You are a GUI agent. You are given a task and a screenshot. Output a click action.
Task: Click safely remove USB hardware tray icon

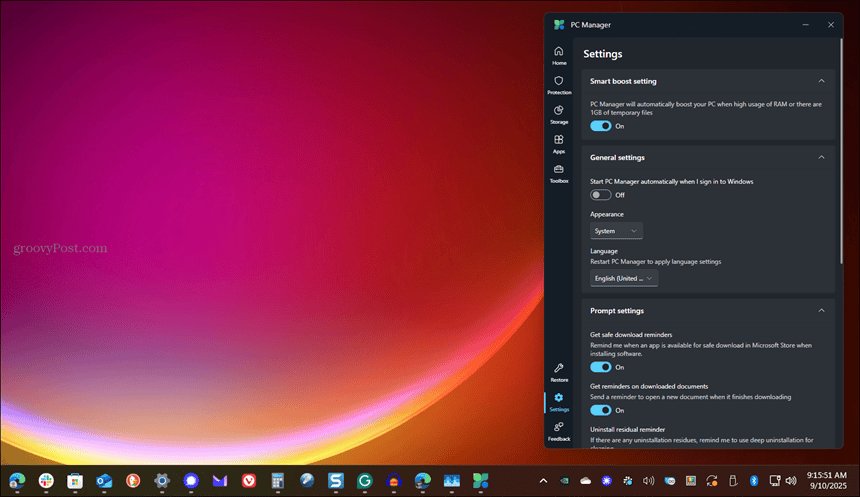click(x=733, y=481)
